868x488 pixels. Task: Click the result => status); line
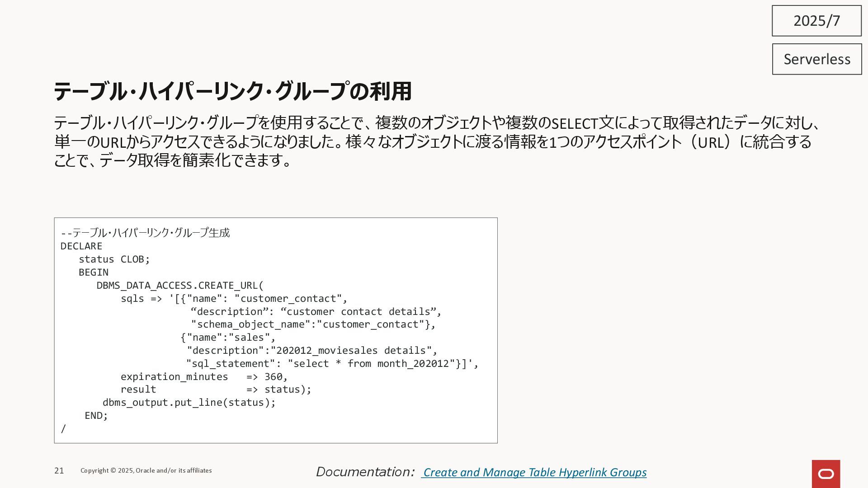[x=216, y=389]
